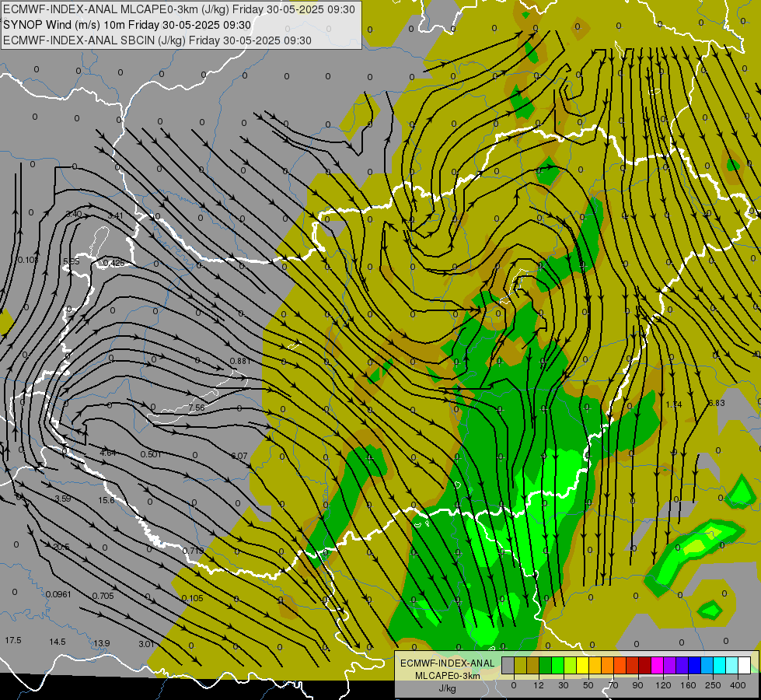Image resolution: width=761 pixels, height=700 pixels.
Task: Select the cyan swatch in the legend
Action: tap(719, 665)
